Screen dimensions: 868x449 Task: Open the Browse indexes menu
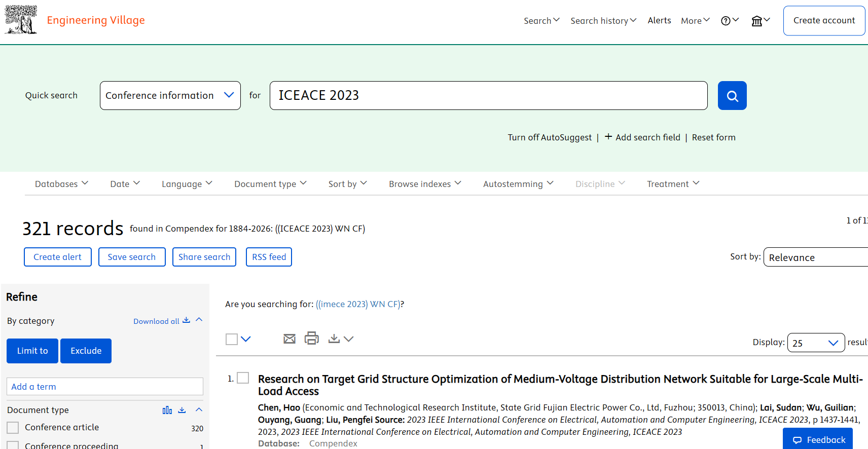[x=425, y=183]
